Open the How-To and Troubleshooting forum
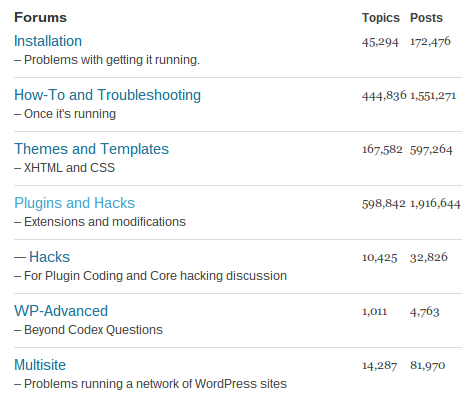The image size is (462, 398). click(x=107, y=95)
